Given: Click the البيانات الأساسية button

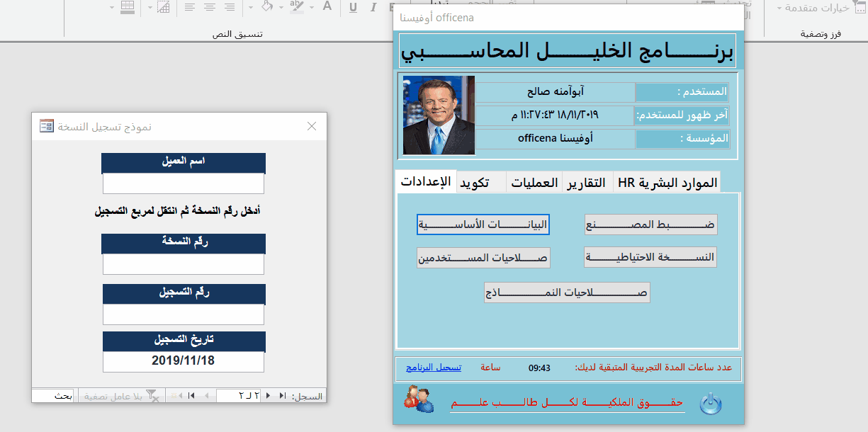Looking at the screenshot, I should (x=483, y=224).
